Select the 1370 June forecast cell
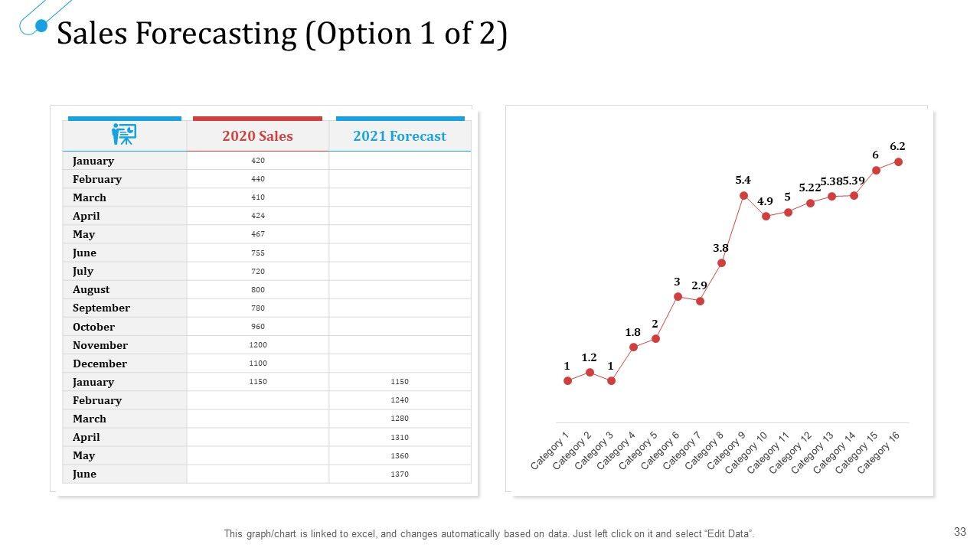Image resolution: width=980 pixels, height=551 pixels. point(400,474)
